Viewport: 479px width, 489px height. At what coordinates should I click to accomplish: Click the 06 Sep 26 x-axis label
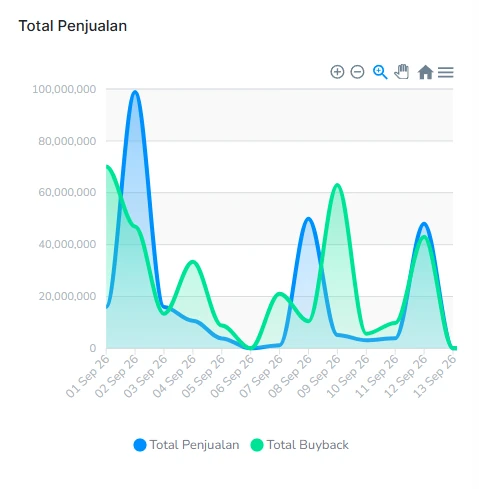click(x=233, y=376)
